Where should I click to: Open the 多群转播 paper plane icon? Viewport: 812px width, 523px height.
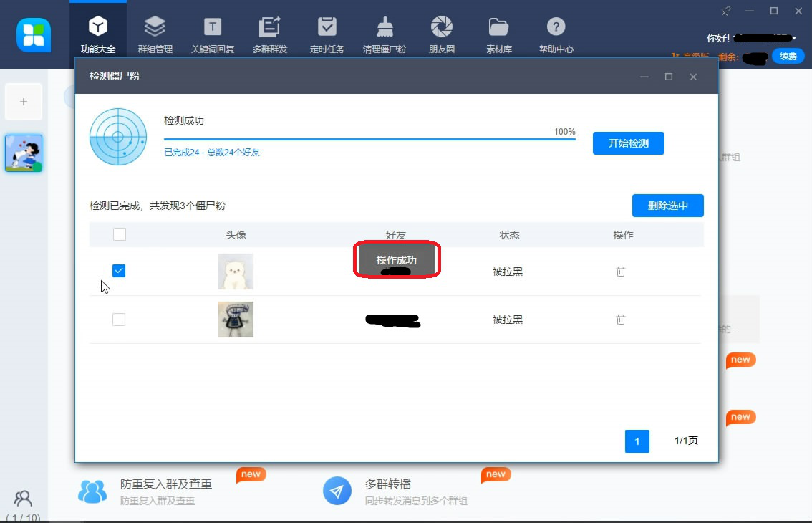337,490
